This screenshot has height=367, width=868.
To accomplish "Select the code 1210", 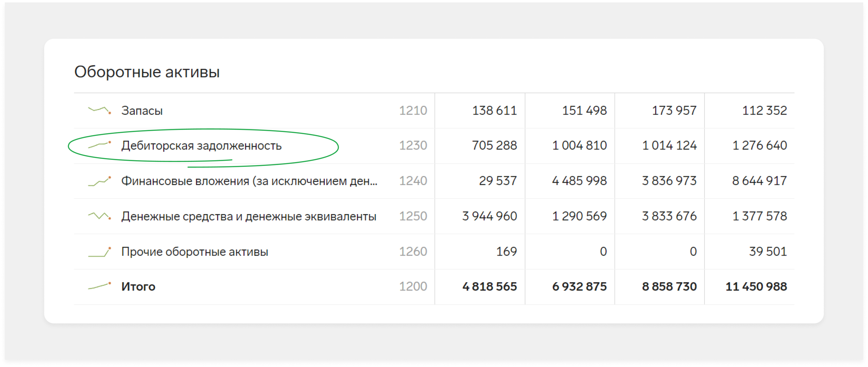I will [413, 111].
